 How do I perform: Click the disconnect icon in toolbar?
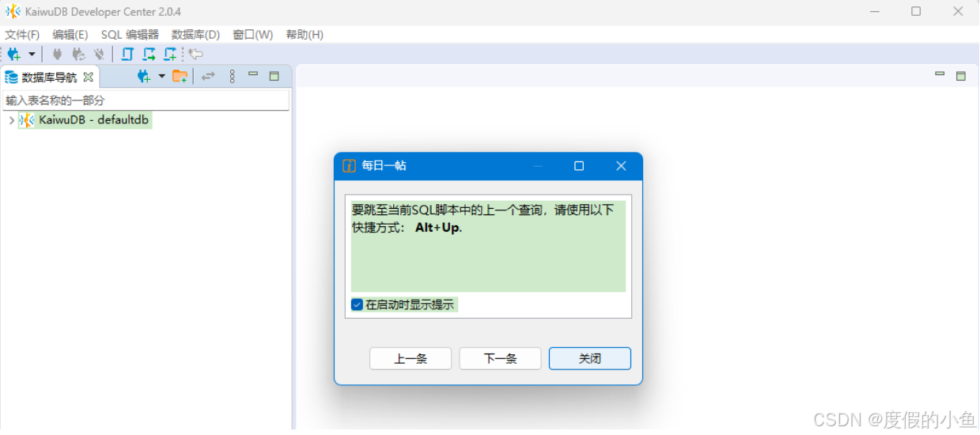point(99,54)
